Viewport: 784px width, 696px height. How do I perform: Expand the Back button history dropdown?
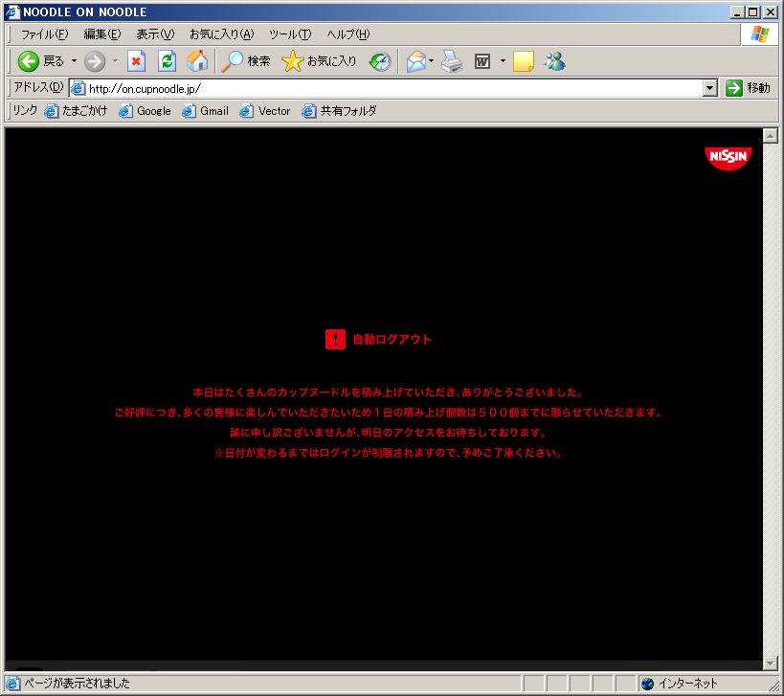pyautogui.click(x=74, y=61)
